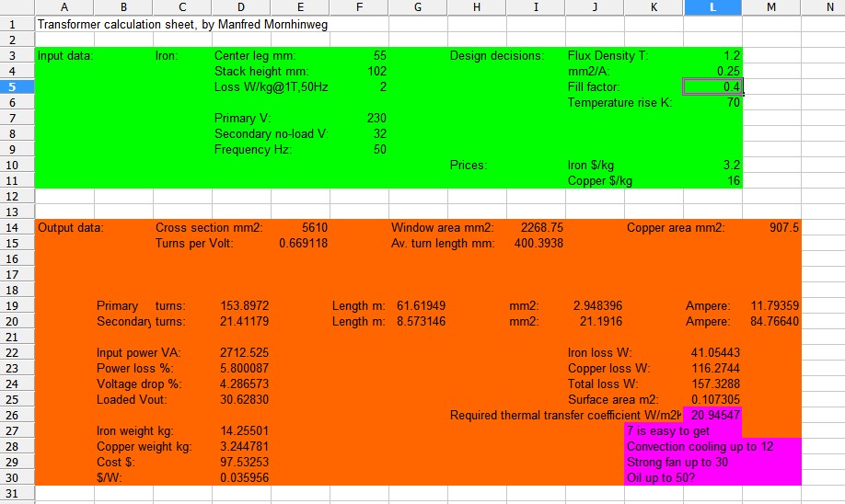Image resolution: width=845 pixels, height=504 pixels.
Task: Select Iron loss W value 41.05443
Action: [715, 352]
